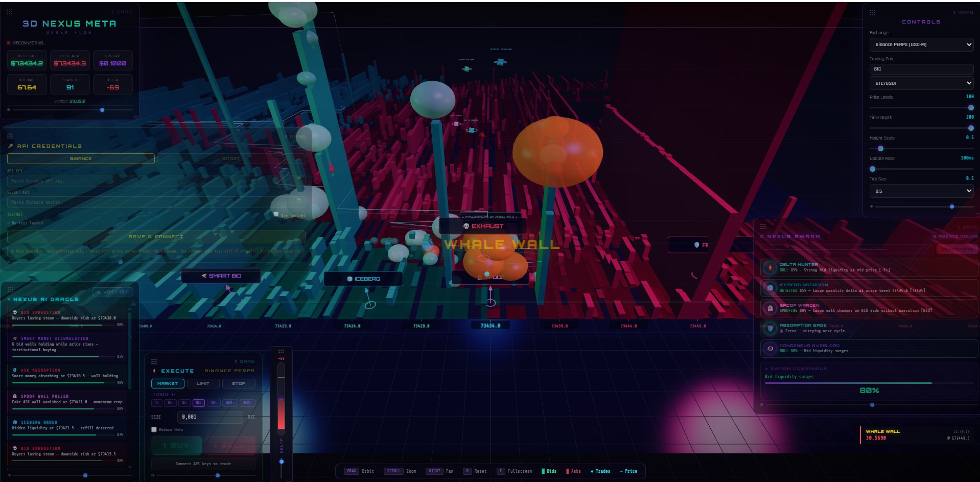This screenshot has width=980, height=482.
Task: Click the Nexus Swarm panel grip icon
Action: click(x=763, y=226)
